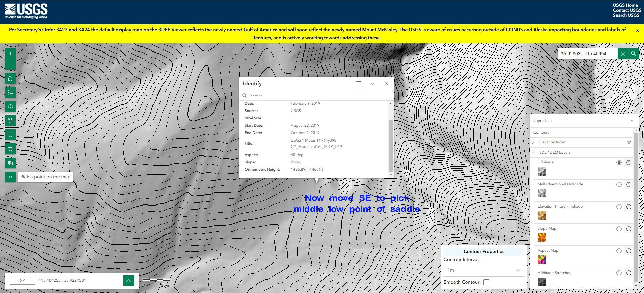
Task: Click the Hillshade Stretched thumbnail
Action: 542,282
